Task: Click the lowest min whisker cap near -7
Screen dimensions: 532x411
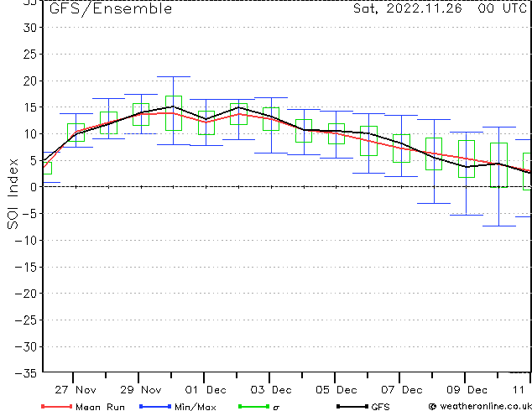Action: pyautogui.click(x=499, y=226)
